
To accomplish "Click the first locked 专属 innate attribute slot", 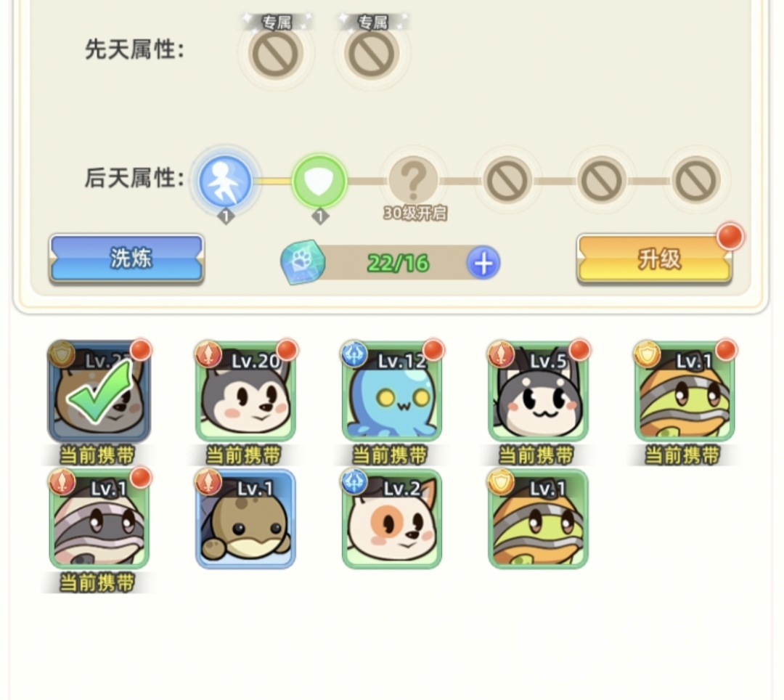I will tap(276, 54).
